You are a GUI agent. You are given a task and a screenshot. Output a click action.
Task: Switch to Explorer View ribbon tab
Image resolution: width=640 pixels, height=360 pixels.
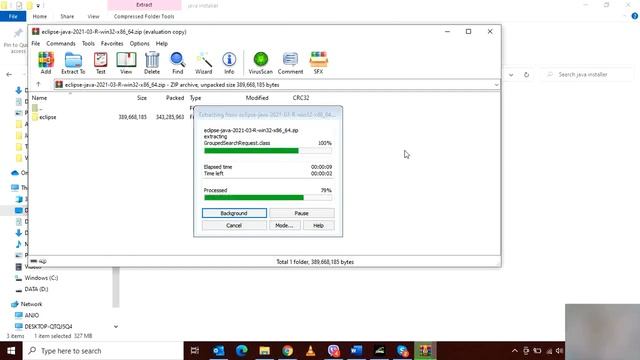93,16
